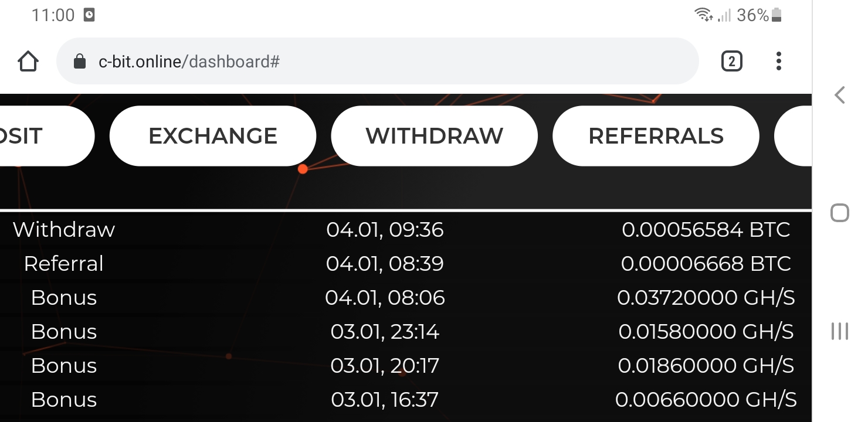Tap the padlock site security icon
The image size is (868, 422).
tap(80, 61)
